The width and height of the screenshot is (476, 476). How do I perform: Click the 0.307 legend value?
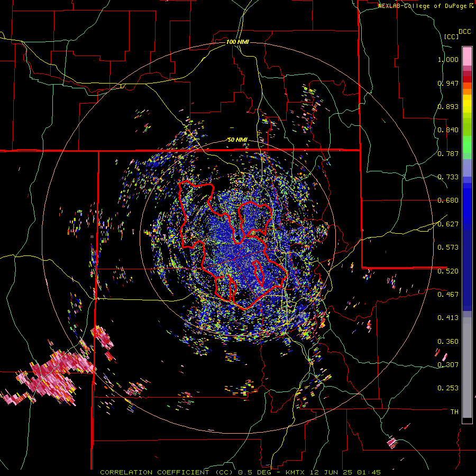(x=448, y=365)
